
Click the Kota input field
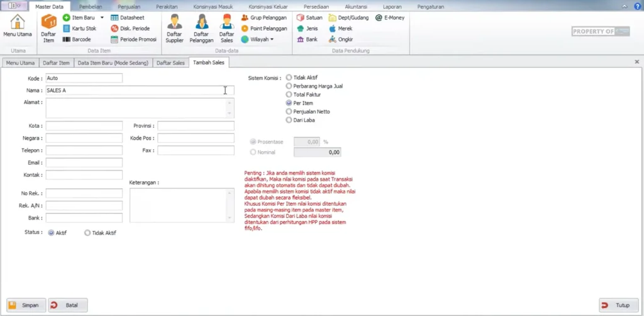[84, 126]
